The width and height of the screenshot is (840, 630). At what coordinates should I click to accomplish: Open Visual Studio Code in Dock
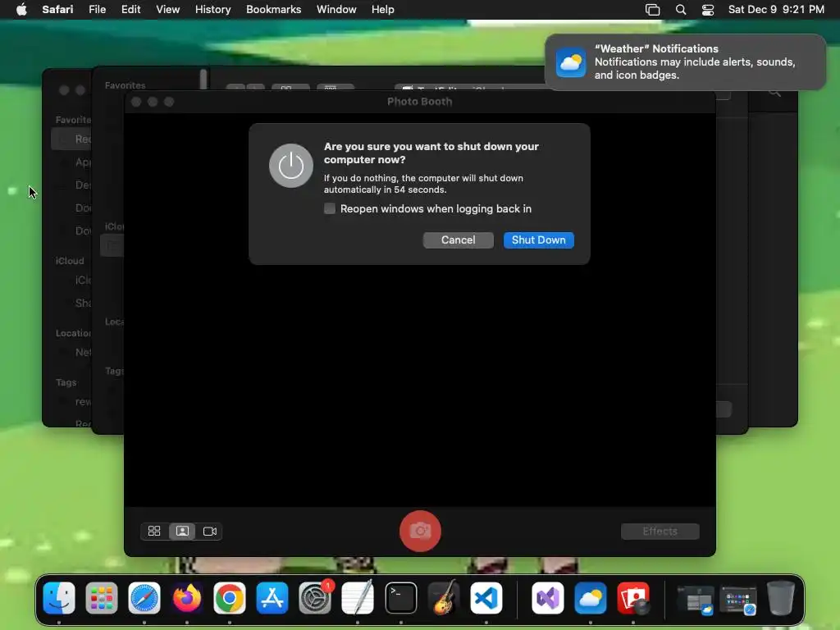click(x=486, y=598)
